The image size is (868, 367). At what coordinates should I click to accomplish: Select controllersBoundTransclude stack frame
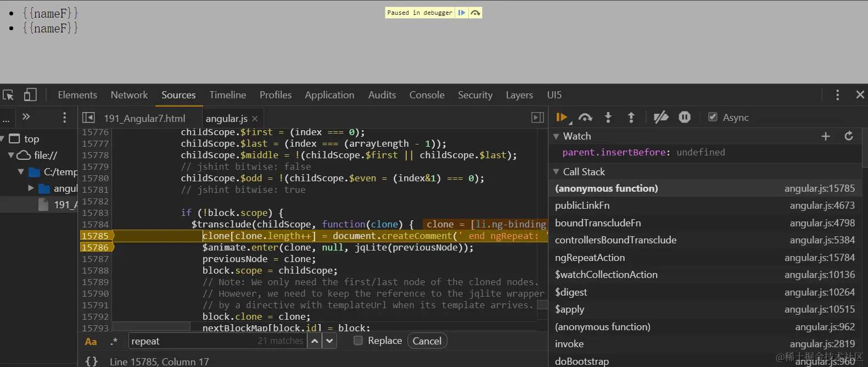point(705,240)
